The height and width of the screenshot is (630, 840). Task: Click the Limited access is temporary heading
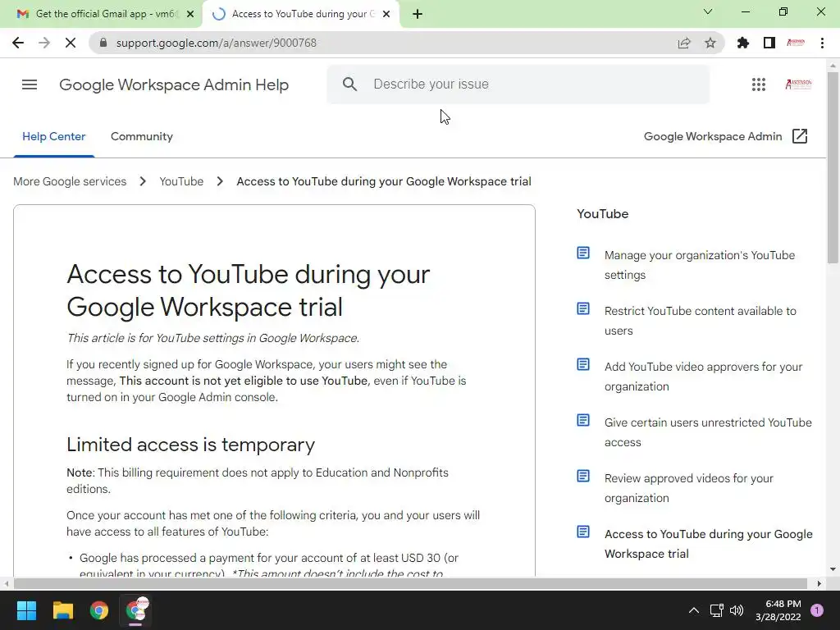[x=190, y=445]
